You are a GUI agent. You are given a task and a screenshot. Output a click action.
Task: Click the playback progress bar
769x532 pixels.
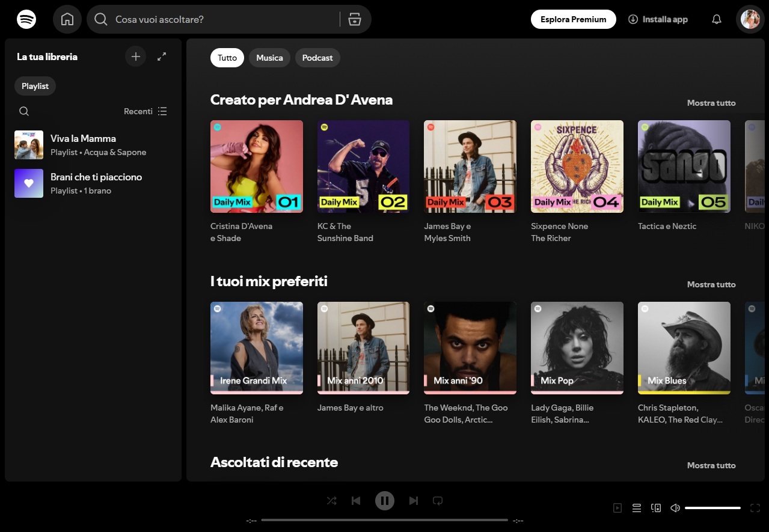point(385,520)
